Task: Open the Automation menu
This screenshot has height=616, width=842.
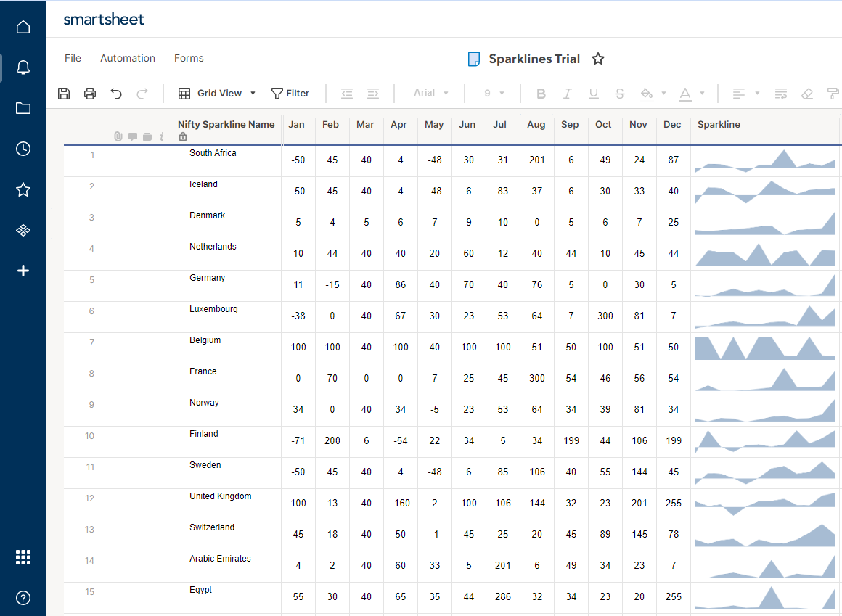Action: point(128,58)
